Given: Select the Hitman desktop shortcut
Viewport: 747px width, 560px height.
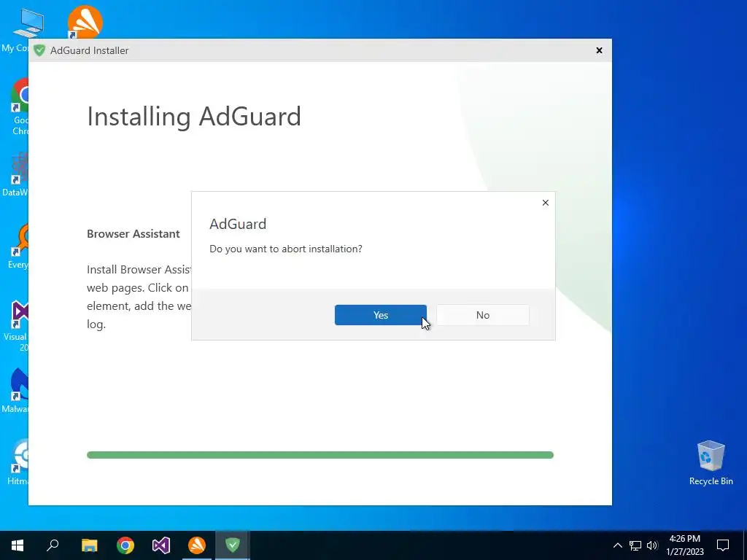Looking at the screenshot, I should point(18,462).
